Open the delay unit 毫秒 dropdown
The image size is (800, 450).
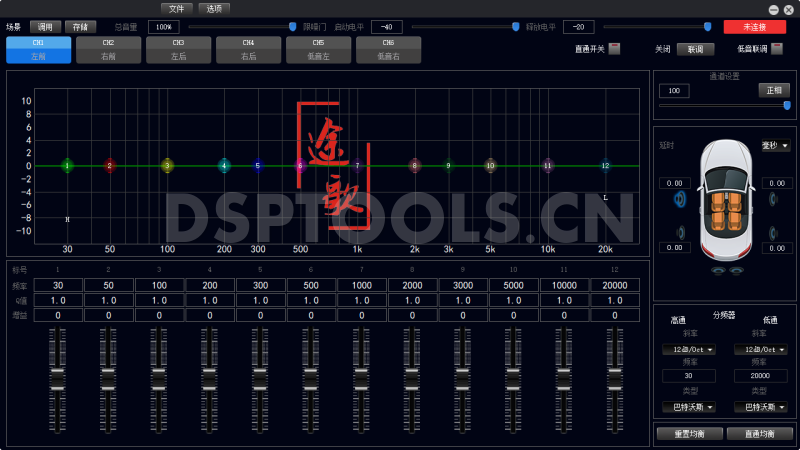(775, 146)
